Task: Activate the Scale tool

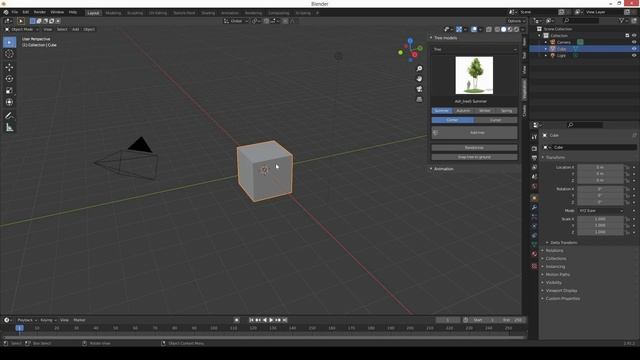Action: pyautogui.click(x=9, y=90)
